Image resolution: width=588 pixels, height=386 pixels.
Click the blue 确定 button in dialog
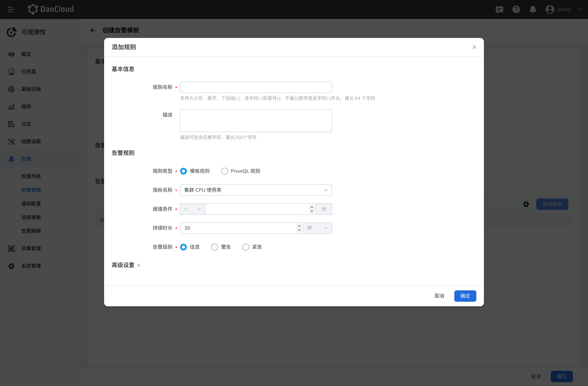coord(465,296)
